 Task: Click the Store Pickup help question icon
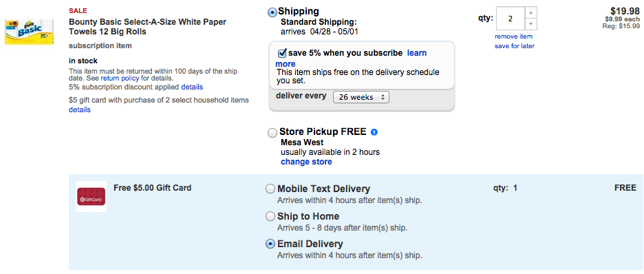[x=374, y=132]
